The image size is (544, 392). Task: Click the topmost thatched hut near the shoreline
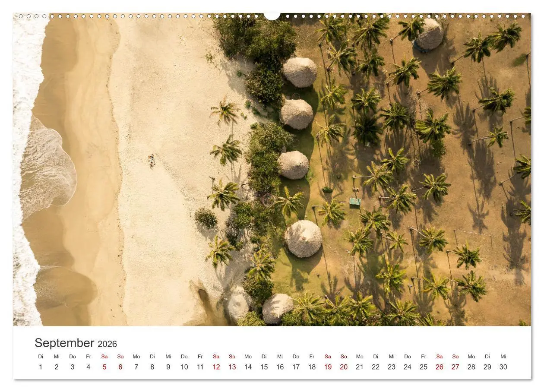(x=300, y=72)
